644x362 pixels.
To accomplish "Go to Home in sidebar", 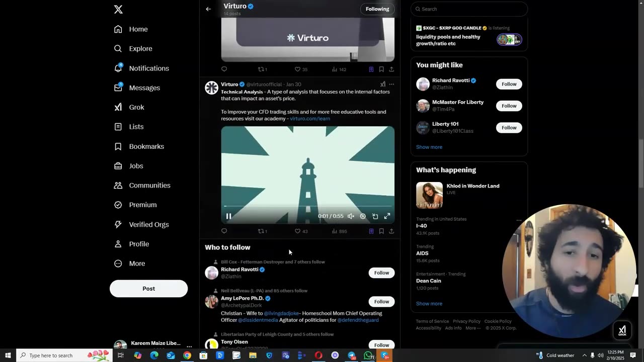I will (131, 29).
